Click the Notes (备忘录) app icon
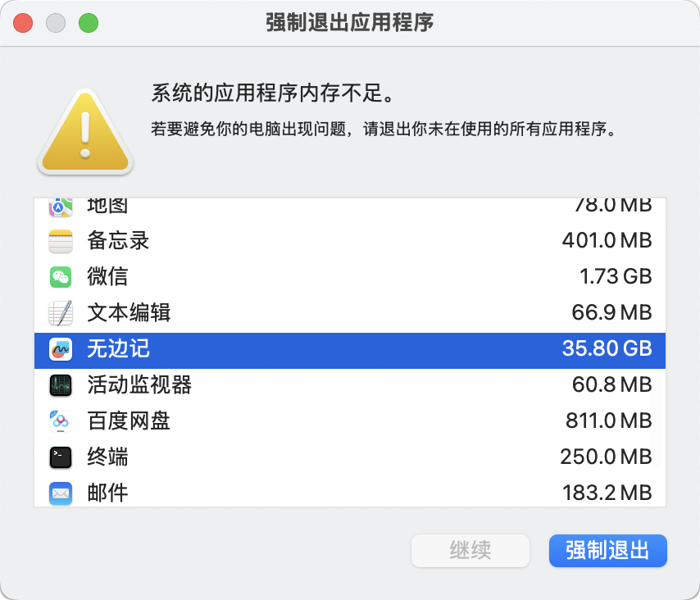This screenshot has width=700, height=600. (61, 242)
